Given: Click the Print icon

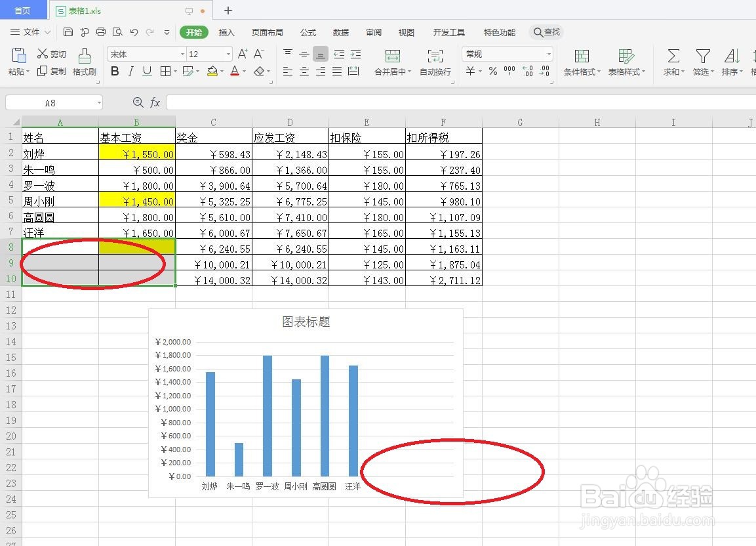Looking at the screenshot, I should tap(101, 32).
